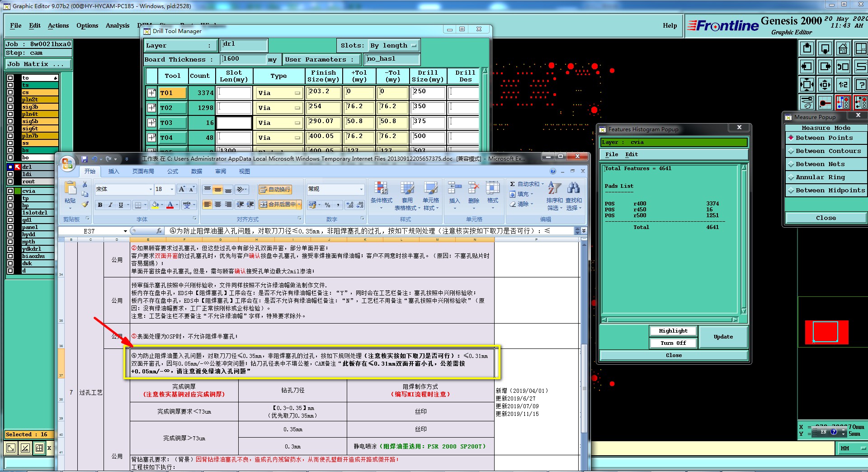Screen dimensions: 868x472
Task: Click the blue net traffic-light icon
Action: (x=843, y=103)
